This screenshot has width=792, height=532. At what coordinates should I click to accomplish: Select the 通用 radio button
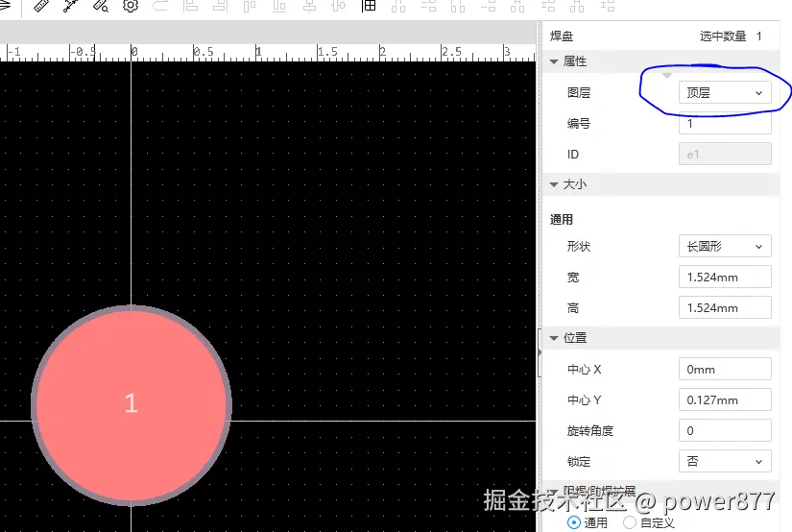(574, 522)
